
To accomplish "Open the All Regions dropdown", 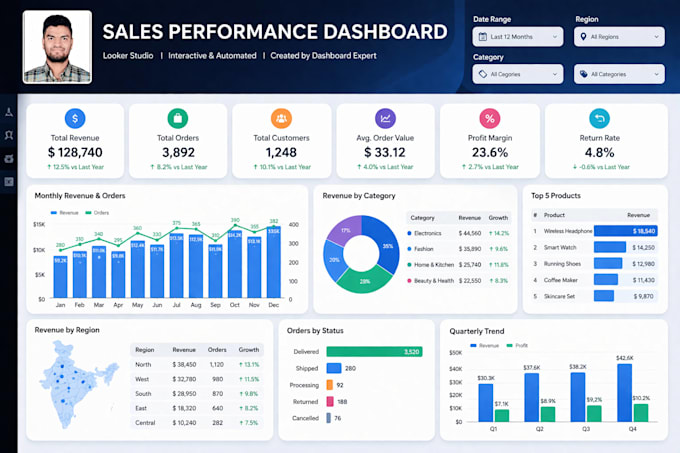I will pyautogui.click(x=619, y=37).
